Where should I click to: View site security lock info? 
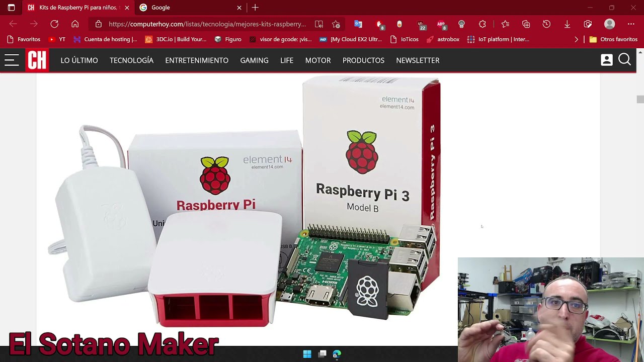(x=99, y=24)
